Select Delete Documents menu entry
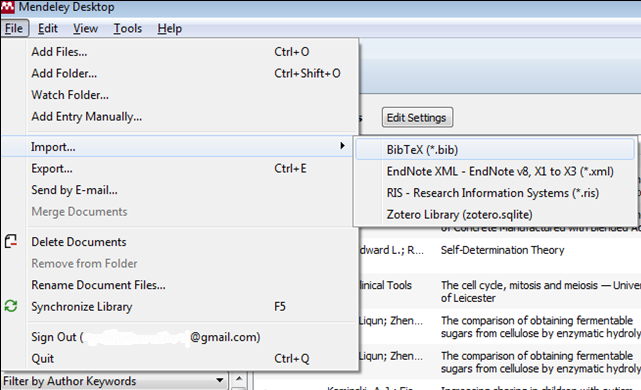Viewport: 641px width, 390px height. pos(180,242)
